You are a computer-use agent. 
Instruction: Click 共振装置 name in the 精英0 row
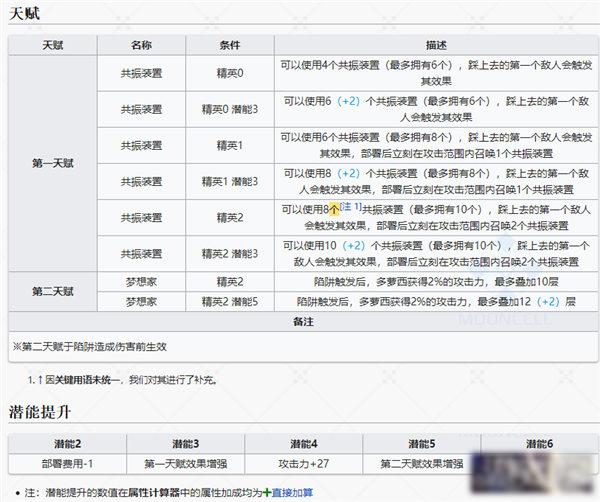click(142, 73)
